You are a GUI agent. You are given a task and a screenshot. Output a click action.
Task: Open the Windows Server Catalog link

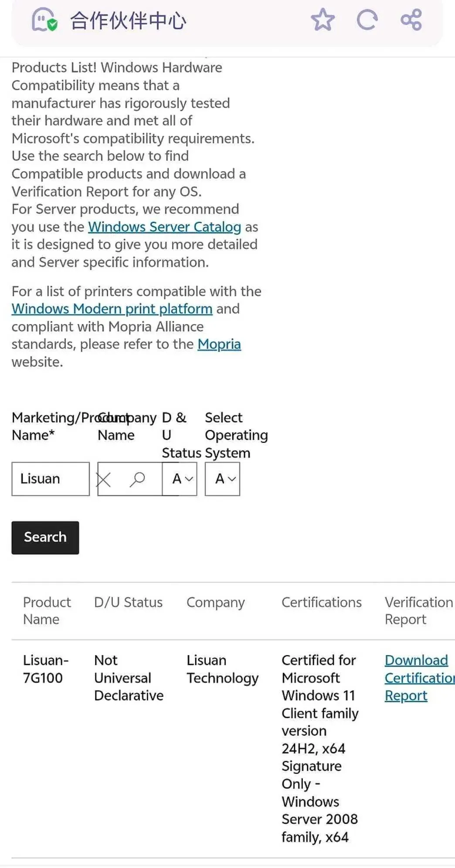pos(164,227)
